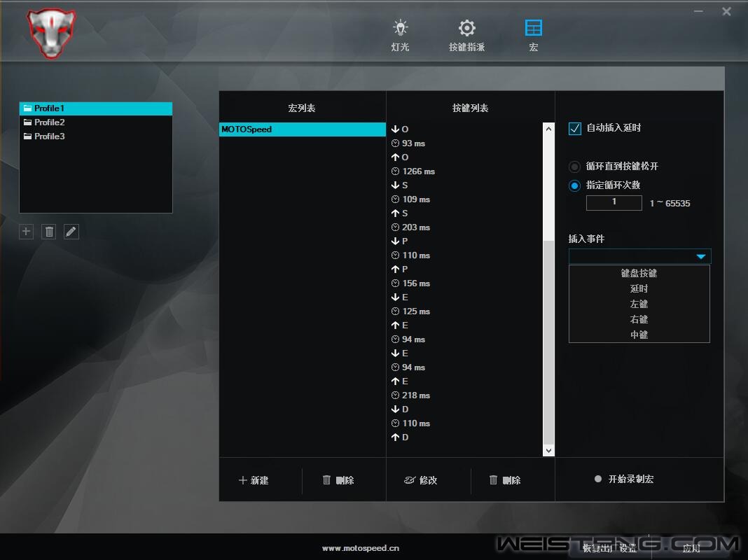Click 删除 under the key list

tap(505, 480)
